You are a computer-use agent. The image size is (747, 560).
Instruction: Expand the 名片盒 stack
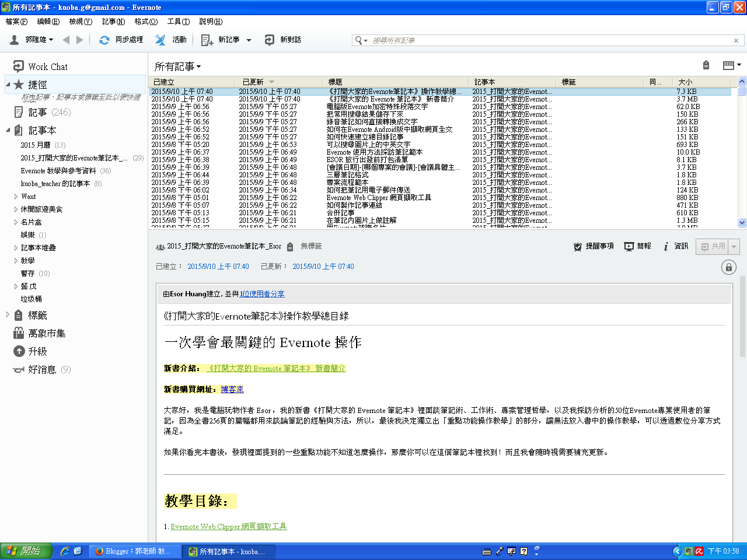pos(16,222)
